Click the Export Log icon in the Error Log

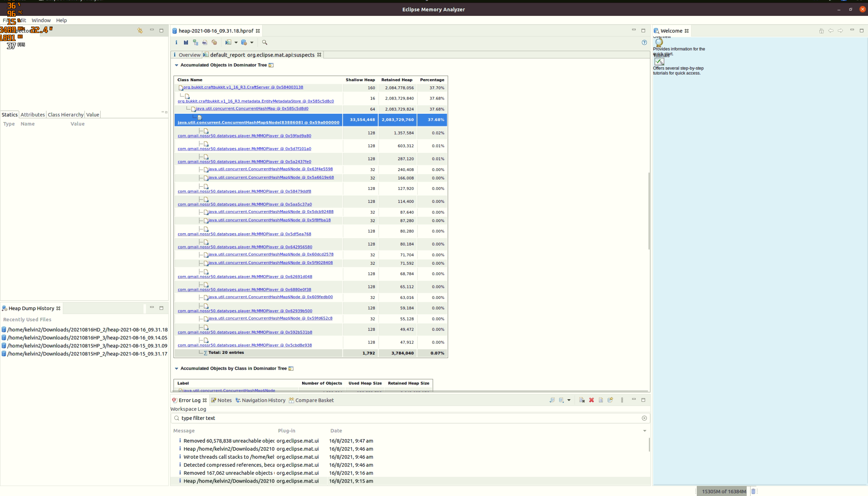pos(552,400)
